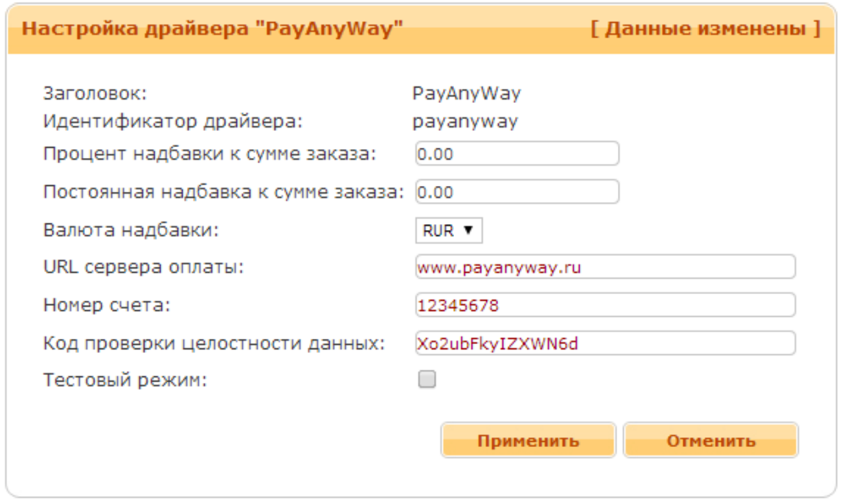Click the lowercase payanyway driver identifier value
The image size is (842, 504).
tap(465, 122)
